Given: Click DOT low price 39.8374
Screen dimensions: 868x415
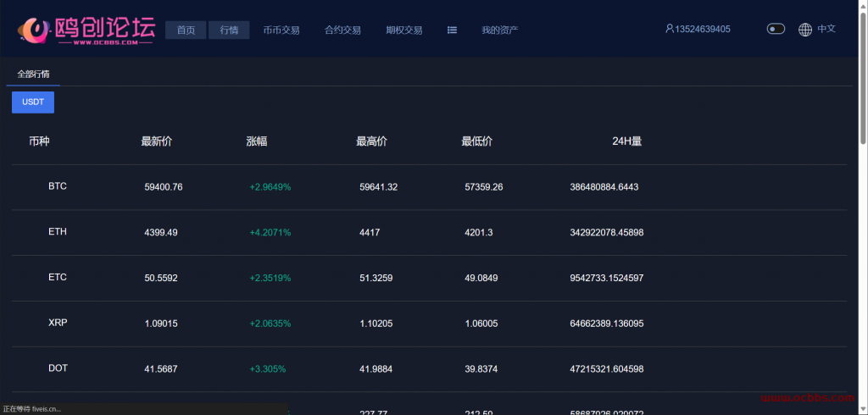Looking at the screenshot, I should [481, 368].
